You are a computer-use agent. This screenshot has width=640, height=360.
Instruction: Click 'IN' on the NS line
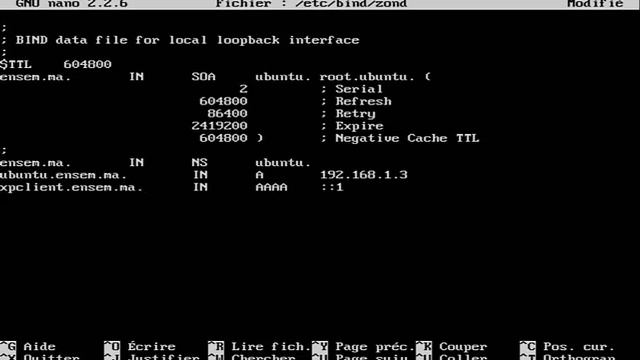coord(136,162)
